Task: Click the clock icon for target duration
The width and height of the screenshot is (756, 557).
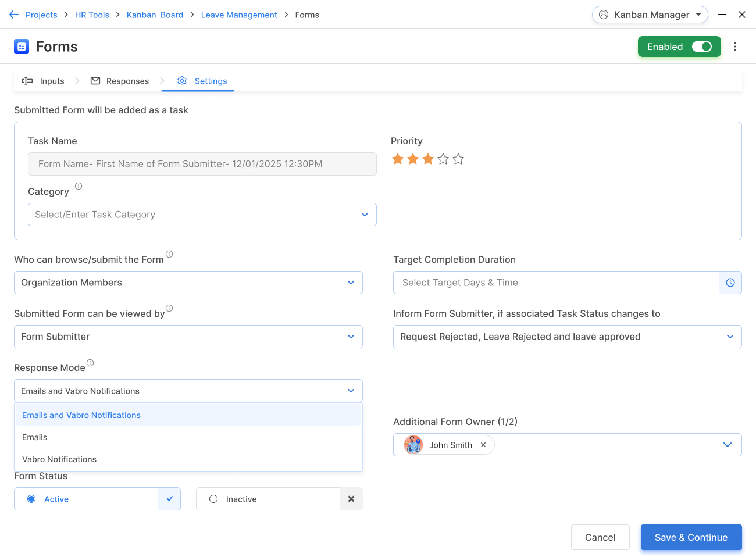Action: [x=730, y=283]
